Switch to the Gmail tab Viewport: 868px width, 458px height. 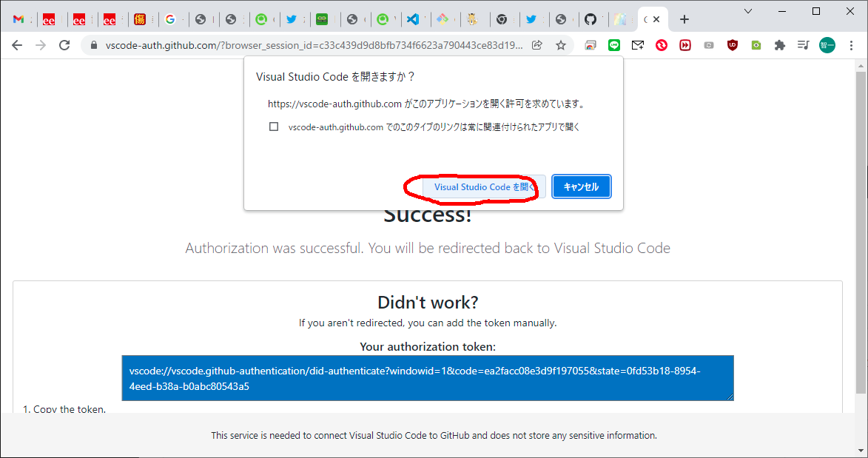point(18,19)
